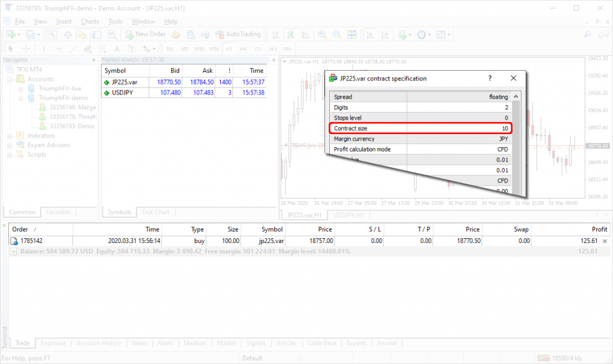Toggle chart shift icon

click(x=385, y=35)
